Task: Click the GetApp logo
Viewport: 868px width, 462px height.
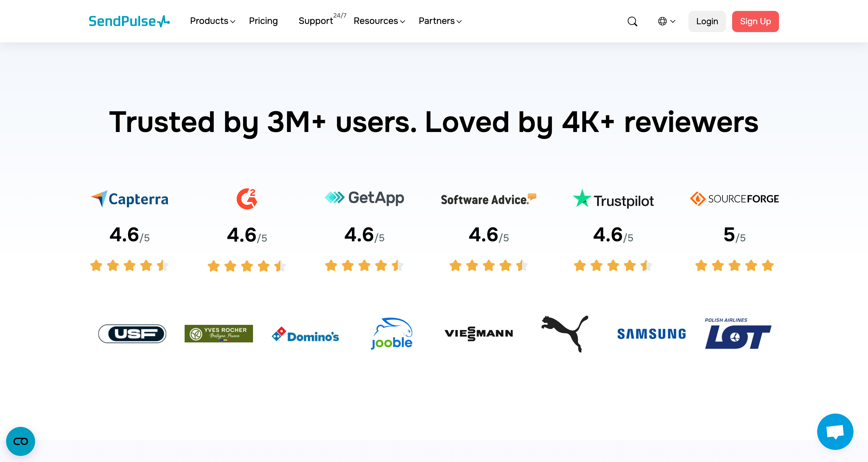Action: [364, 198]
